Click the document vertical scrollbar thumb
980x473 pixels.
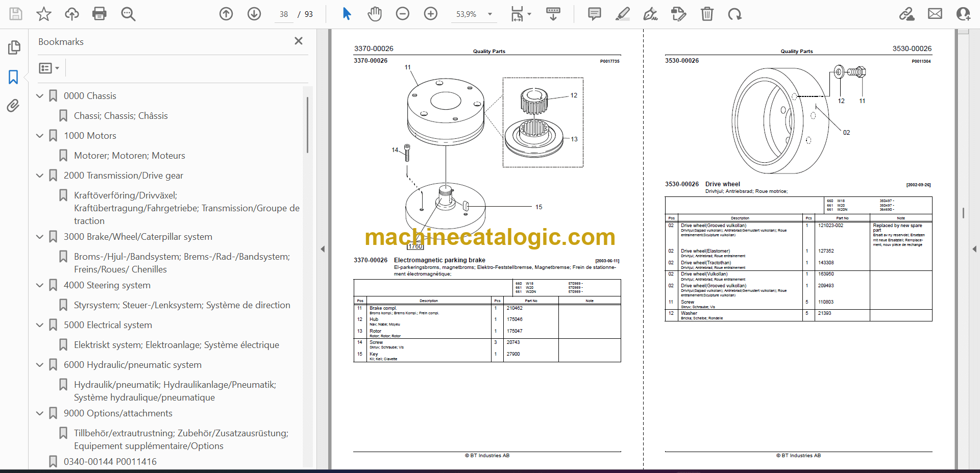[963, 213]
